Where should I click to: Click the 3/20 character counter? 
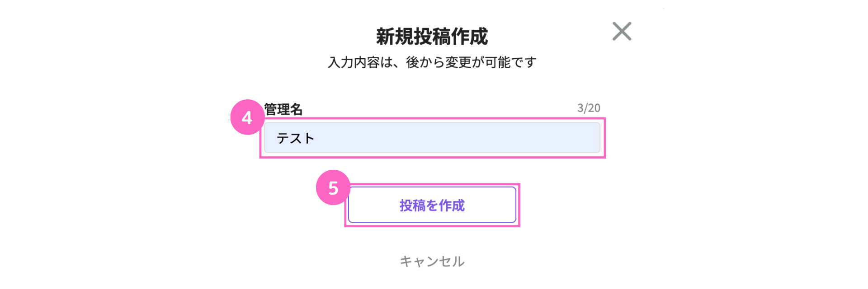click(x=589, y=108)
